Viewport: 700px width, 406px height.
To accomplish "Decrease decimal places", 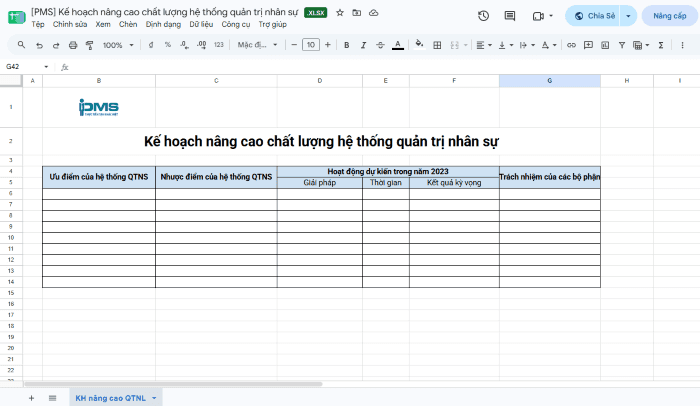I will coord(184,45).
